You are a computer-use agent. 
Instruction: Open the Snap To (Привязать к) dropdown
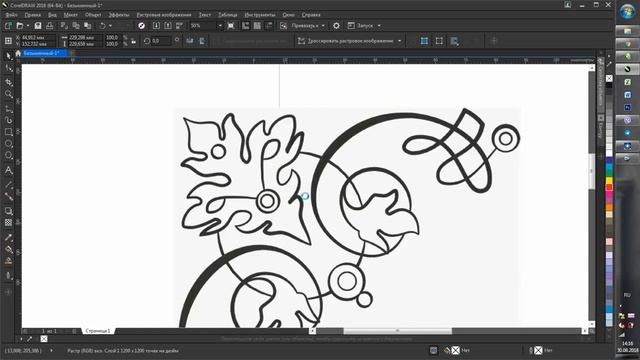click(308, 26)
